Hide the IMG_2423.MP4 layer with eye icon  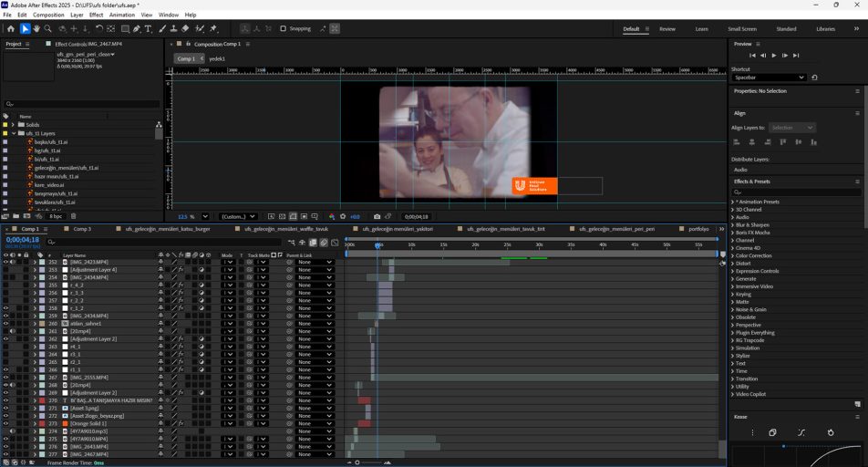tap(5, 262)
